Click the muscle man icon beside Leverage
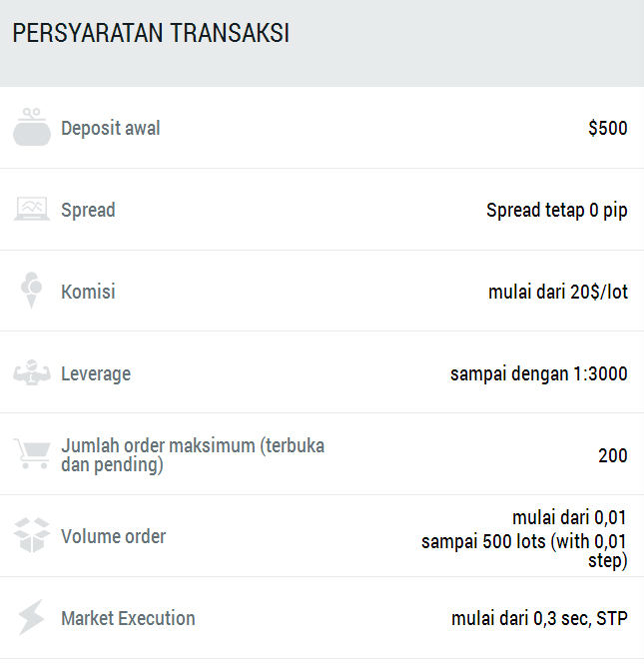Image resolution: width=644 pixels, height=664 pixels. coord(32,372)
